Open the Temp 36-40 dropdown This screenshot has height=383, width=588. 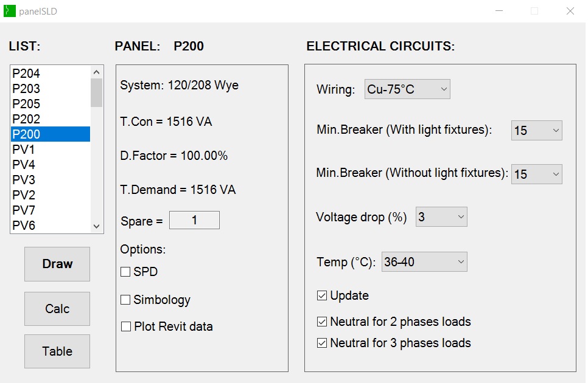424,262
